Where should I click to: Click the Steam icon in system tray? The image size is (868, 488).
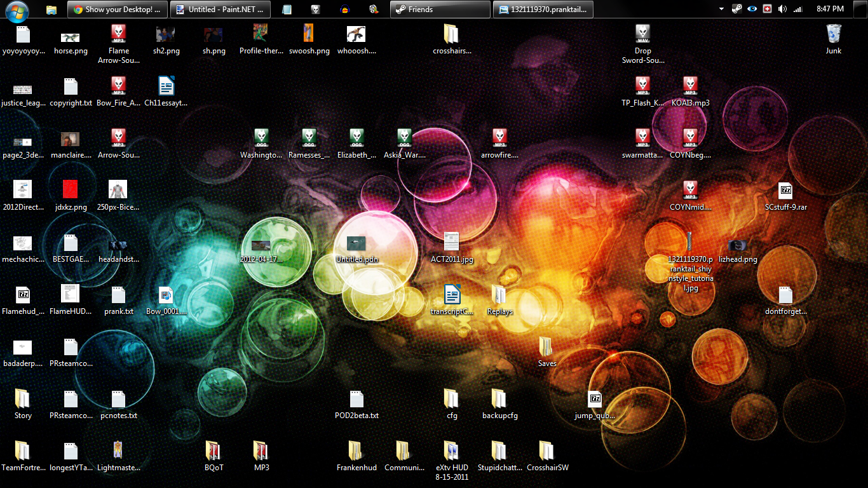(736, 9)
